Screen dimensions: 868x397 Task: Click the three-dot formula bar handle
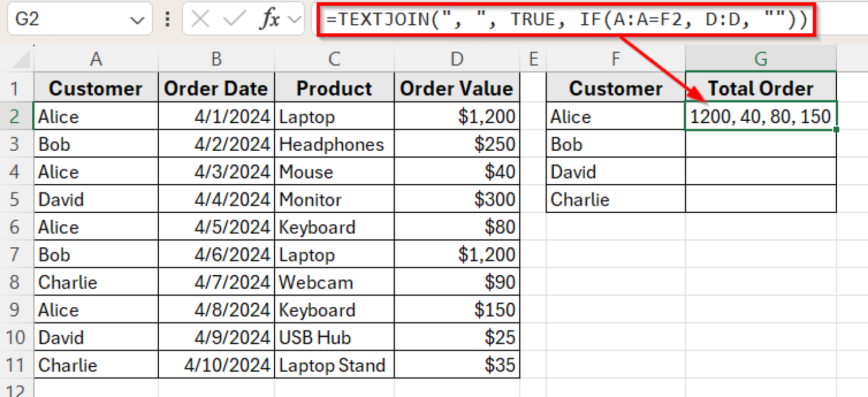pyautogui.click(x=167, y=19)
